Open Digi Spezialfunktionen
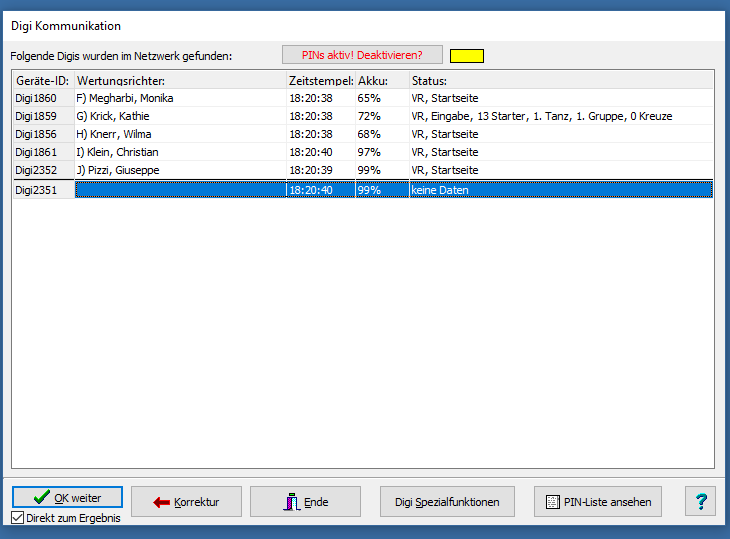The height and width of the screenshot is (539, 730). tap(447, 502)
